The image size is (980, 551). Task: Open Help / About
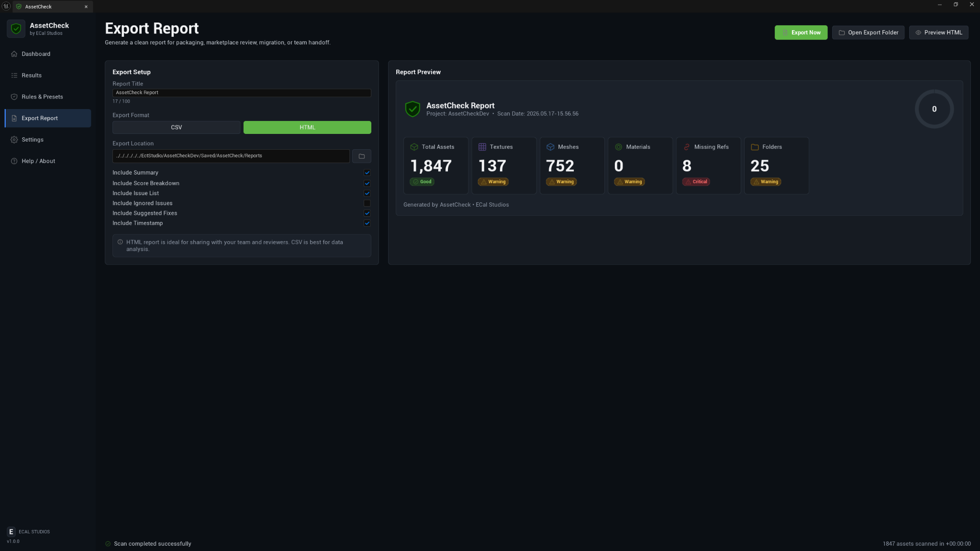(x=48, y=161)
